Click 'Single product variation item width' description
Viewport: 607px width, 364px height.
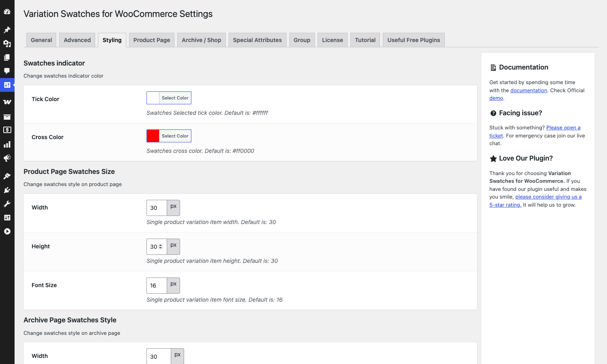click(x=211, y=222)
